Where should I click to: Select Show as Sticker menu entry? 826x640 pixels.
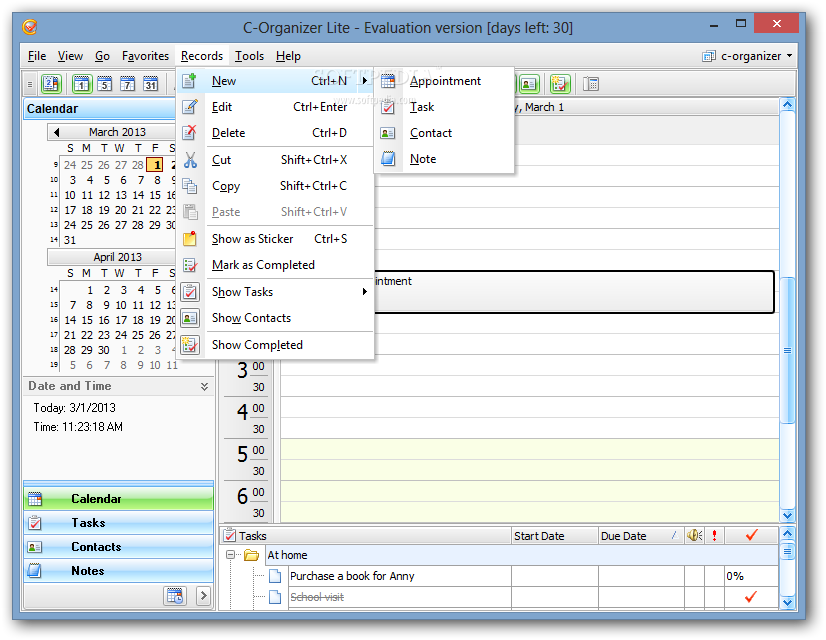(x=275, y=239)
